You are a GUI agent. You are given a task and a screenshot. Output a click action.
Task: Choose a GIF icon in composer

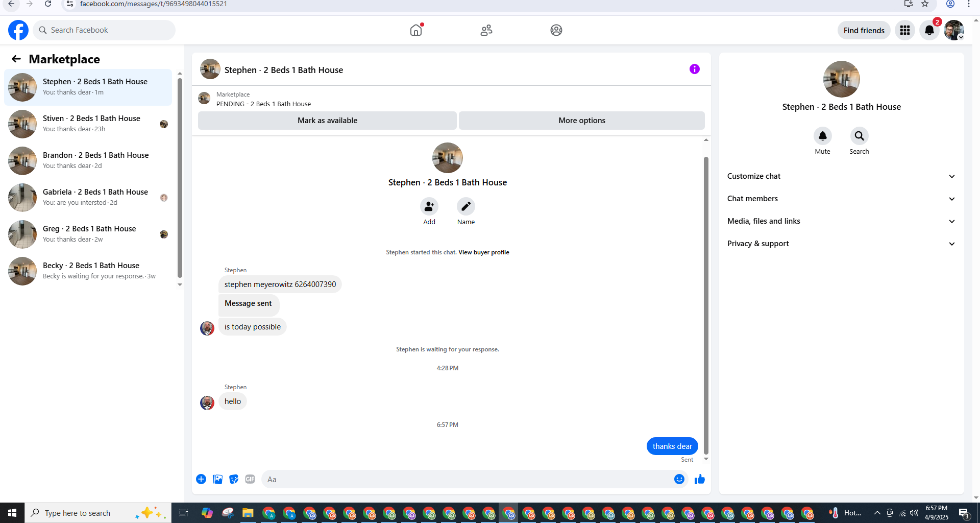pyautogui.click(x=250, y=479)
